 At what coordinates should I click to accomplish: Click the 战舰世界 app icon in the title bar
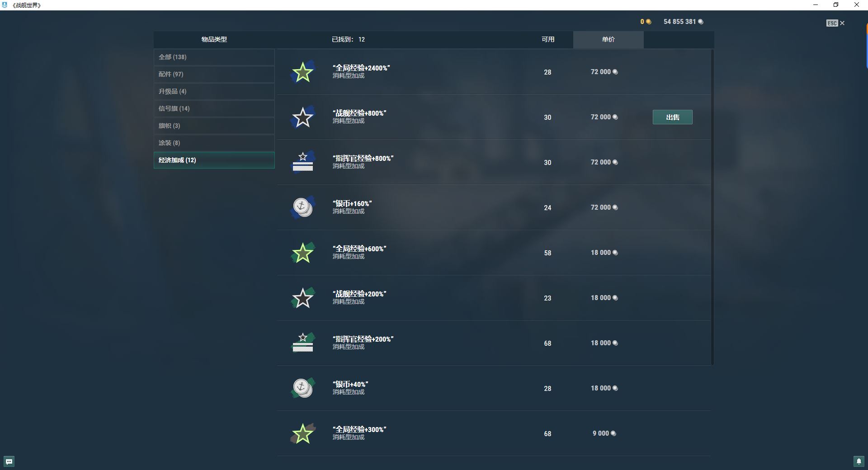5,5
